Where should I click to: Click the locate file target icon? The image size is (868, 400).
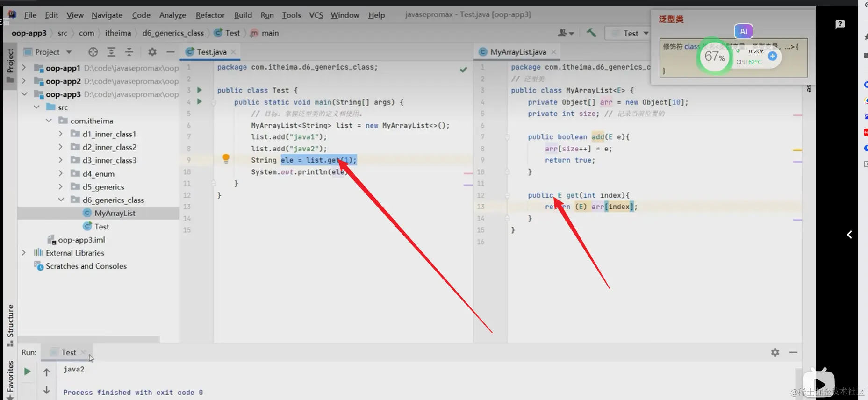[x=93, y=52]
